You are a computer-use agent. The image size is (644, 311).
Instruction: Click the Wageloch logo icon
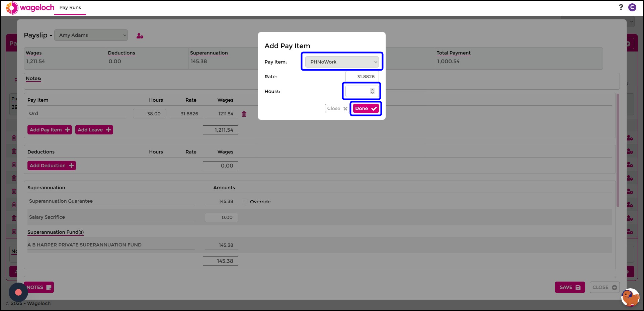pyautogui.click(x=12, y=8)
